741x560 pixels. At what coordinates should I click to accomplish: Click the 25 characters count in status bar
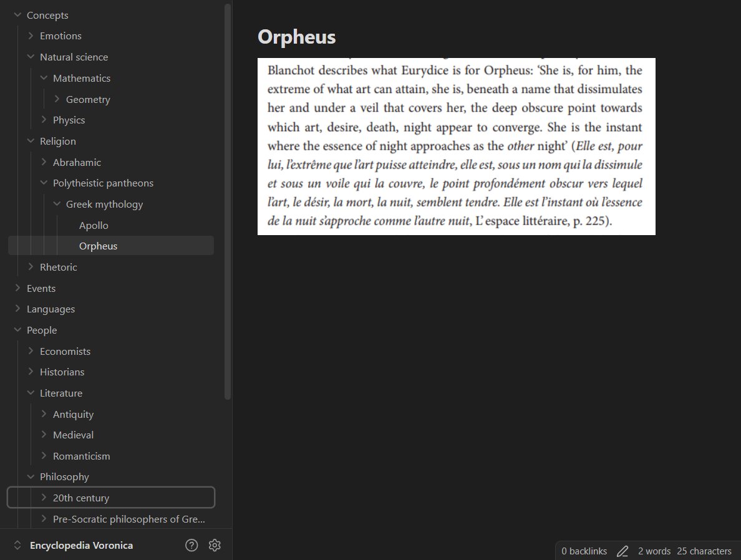coord(704,551)
